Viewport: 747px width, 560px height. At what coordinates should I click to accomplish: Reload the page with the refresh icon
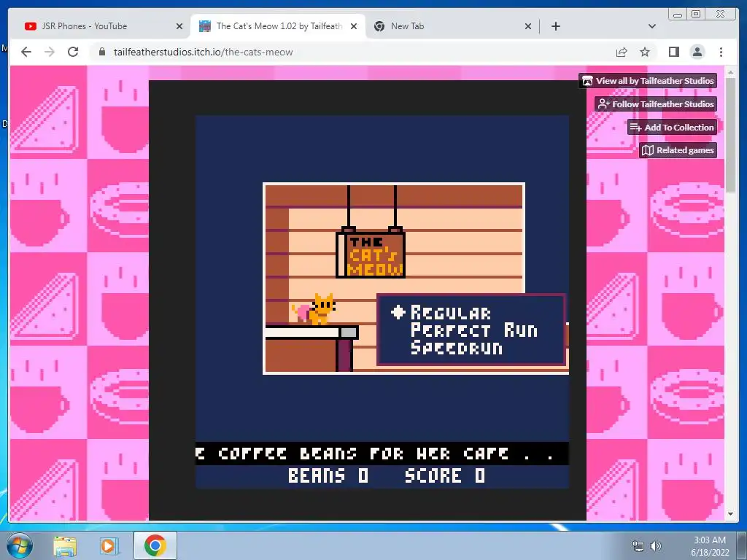click(x=73, y=52)
